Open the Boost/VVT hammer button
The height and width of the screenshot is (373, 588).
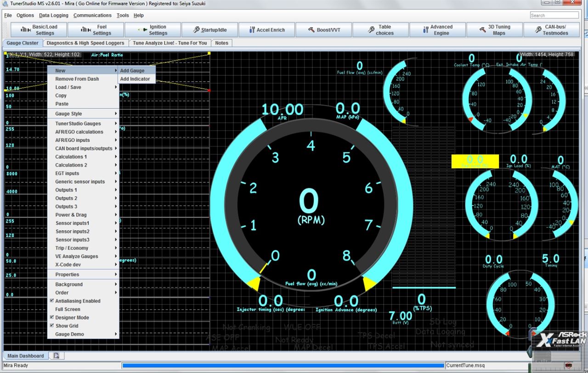[x=323, y=30]
